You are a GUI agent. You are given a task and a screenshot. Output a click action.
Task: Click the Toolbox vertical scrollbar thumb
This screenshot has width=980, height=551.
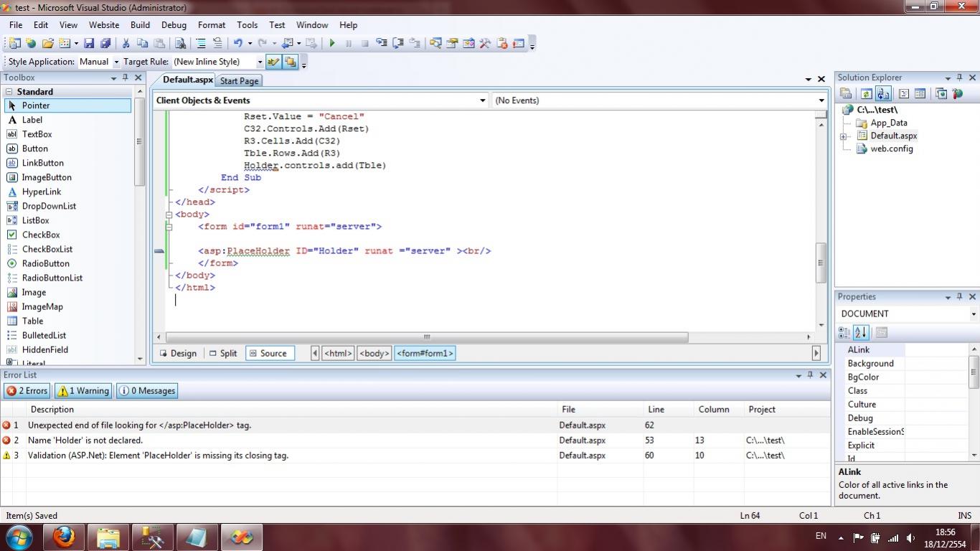pyautogui.click(x=139, y=141)
